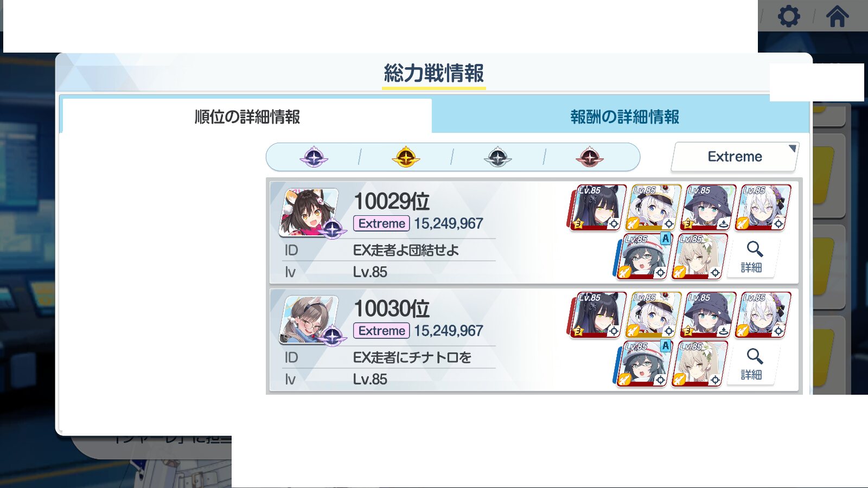Switch to 順位の詳細情報 tab
The image size is (868, 488).
[247, 117]
